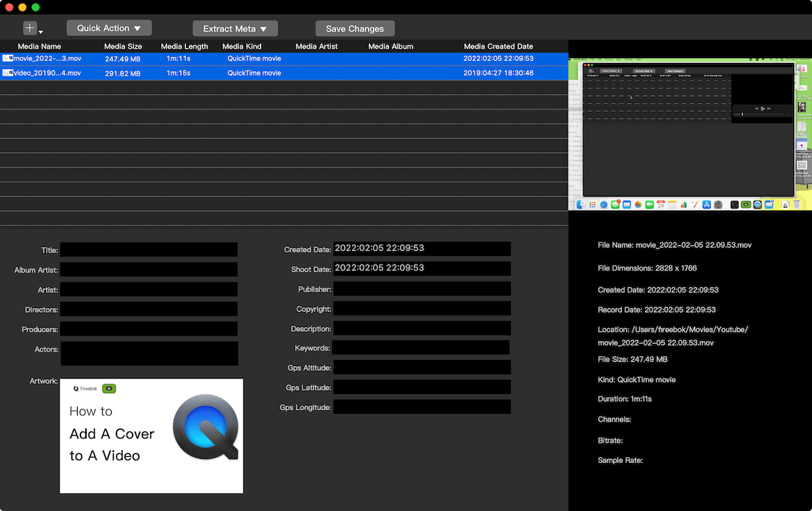The image size is (812, 511).
Task: Click the info panel Created Date line
Action: [x=658, y=290]
